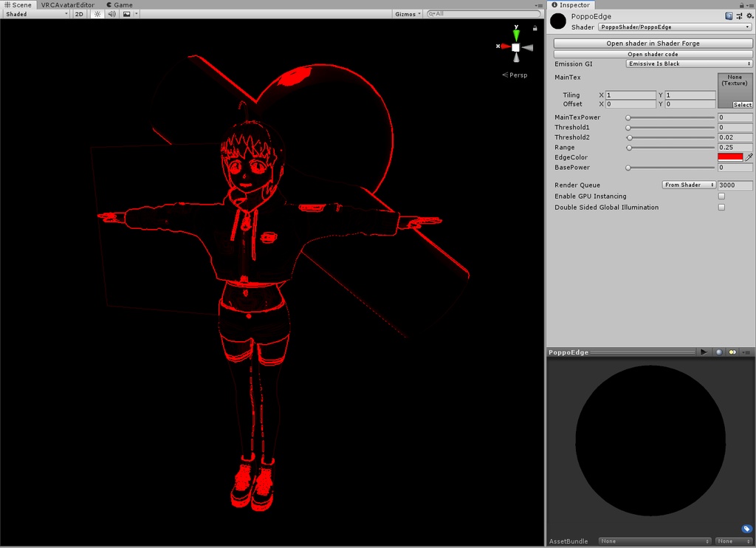Viewport: 756px width, 548px height.
Task: Click Render Queue value 3000 field
Action: click(x=735, y=185)
